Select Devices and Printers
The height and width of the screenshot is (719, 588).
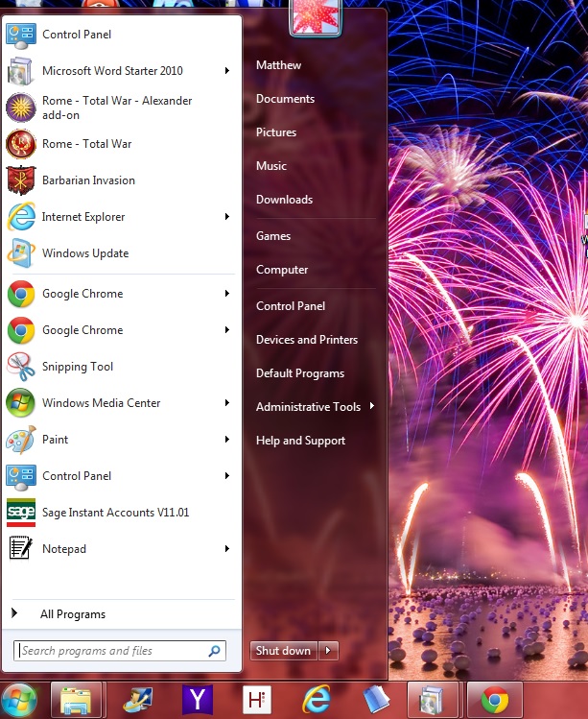pyautogui.click(x=306, y=340)
